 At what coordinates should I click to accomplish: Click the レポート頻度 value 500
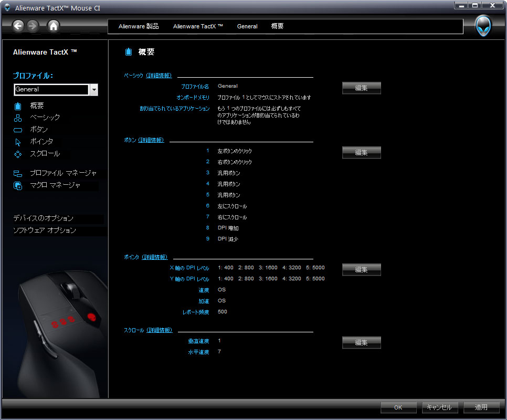coord(223,312)
